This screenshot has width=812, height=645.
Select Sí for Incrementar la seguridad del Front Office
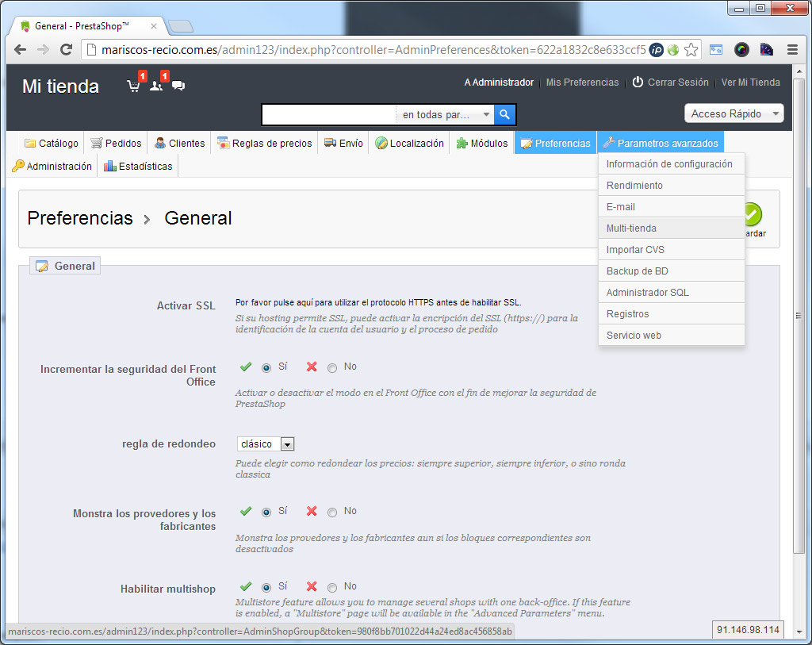pos(266,368)
